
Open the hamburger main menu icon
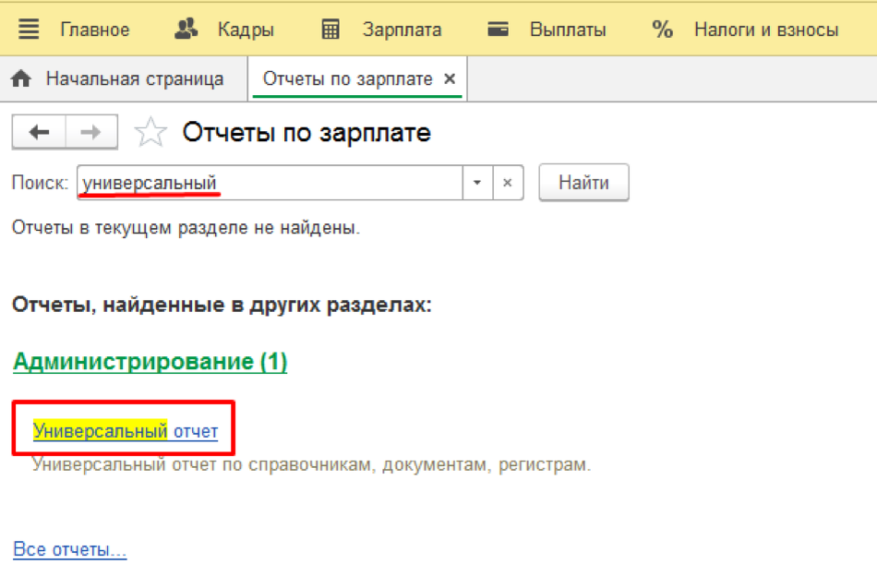(29, 30)
